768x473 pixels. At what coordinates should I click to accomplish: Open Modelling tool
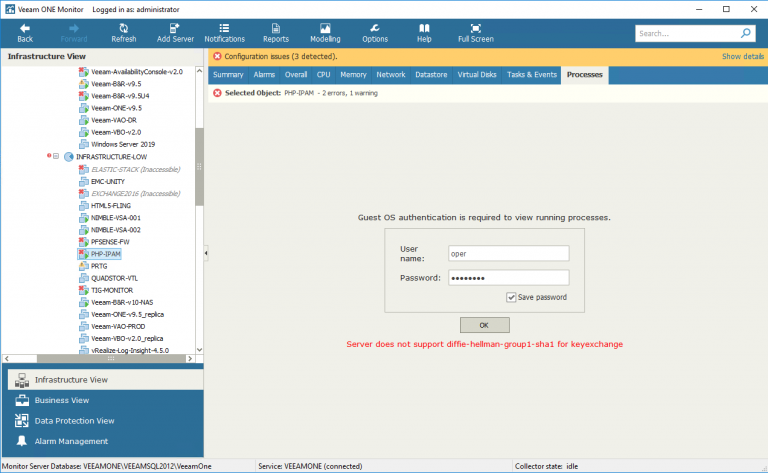click(x=325, y=33)
